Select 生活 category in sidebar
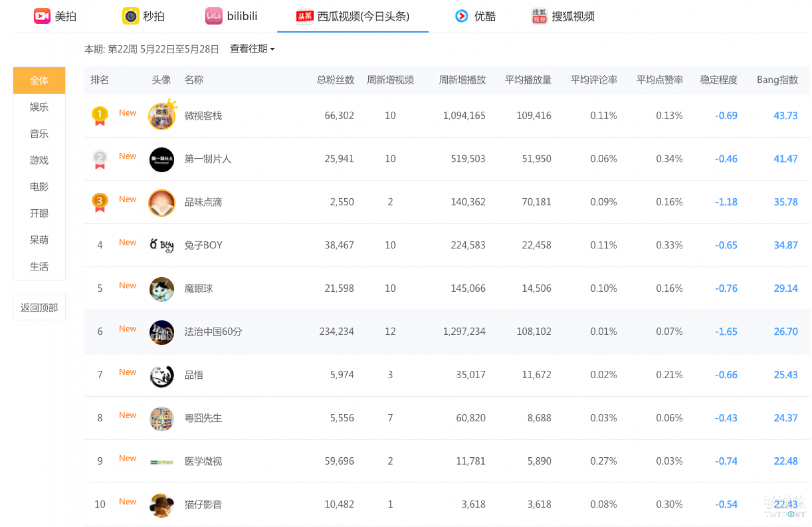 [x=39, y=266]
